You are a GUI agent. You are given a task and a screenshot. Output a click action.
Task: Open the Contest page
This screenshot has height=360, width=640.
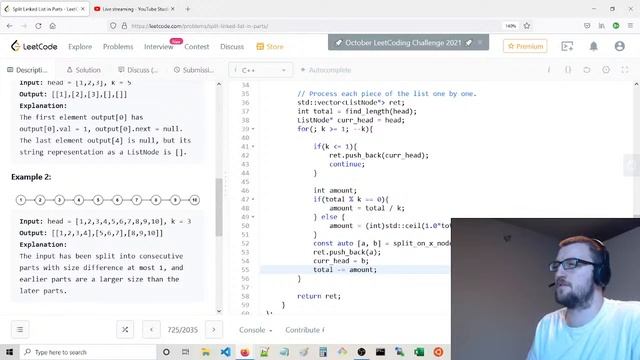point(197,47)
